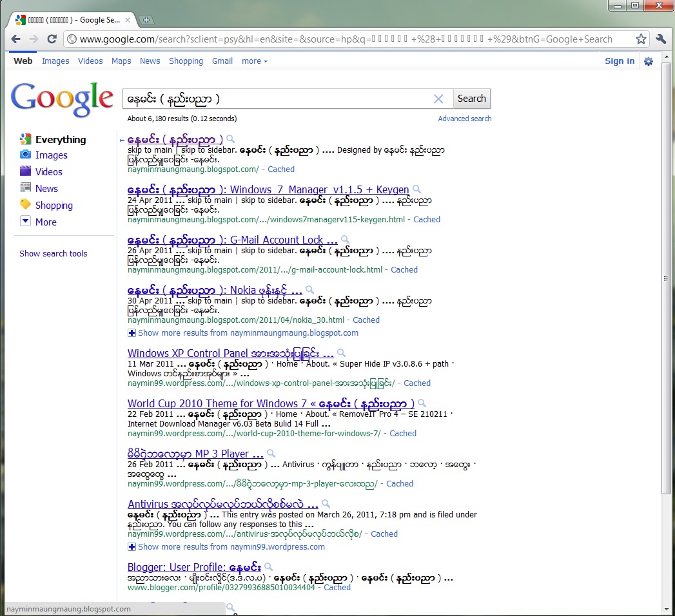675x616 pixels.
Task: Click the vertical scrollbar thumb
Action: pos(666,278)
